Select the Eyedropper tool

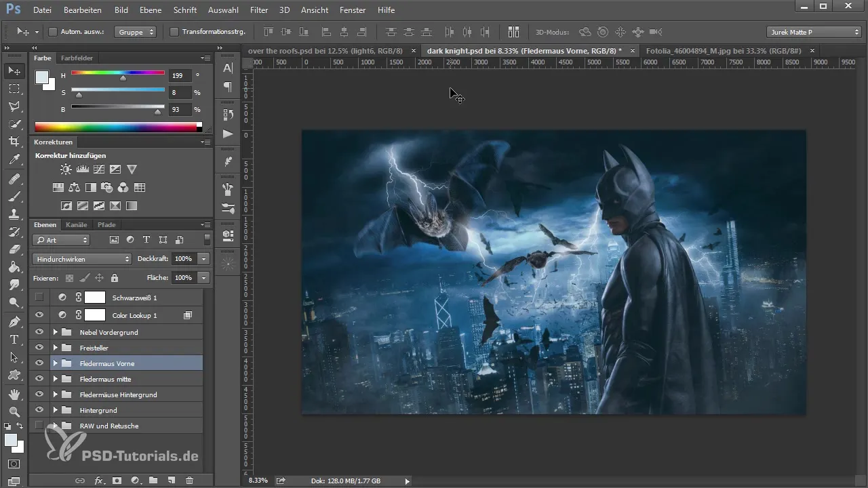[x=14, y=160]
